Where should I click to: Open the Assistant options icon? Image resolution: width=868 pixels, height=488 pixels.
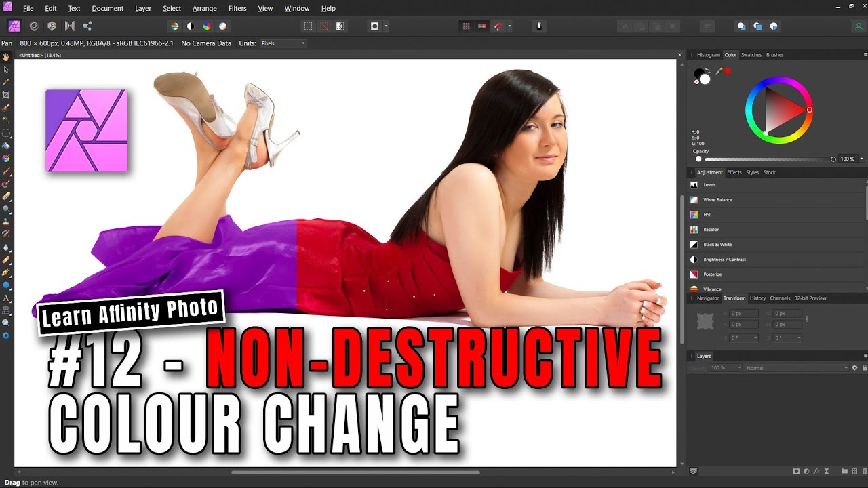click(539, 26)
